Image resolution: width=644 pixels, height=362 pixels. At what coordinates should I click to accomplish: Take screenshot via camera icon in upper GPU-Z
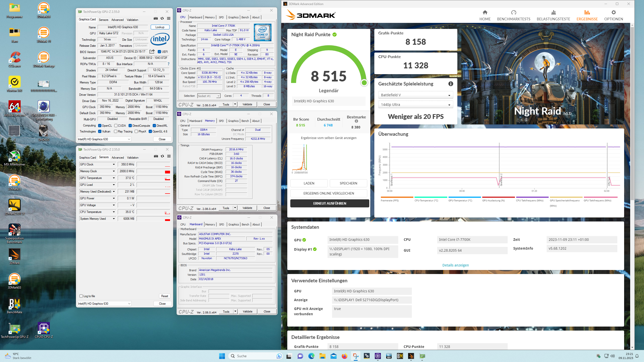[156, 18]
